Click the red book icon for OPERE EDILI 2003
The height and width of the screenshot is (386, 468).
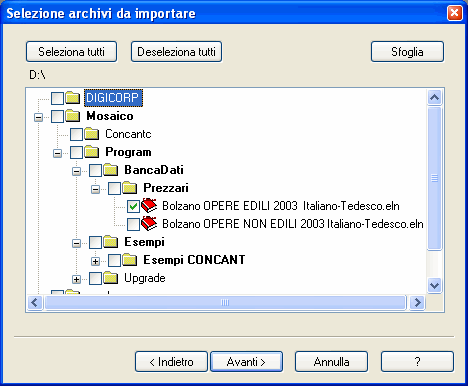pos(149,206)
